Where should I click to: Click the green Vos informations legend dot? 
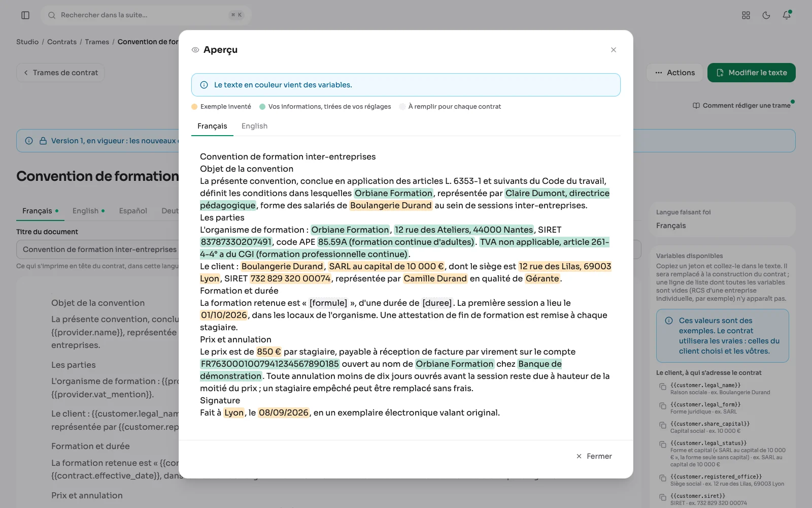pyautogui.click(x=262, y=107)
